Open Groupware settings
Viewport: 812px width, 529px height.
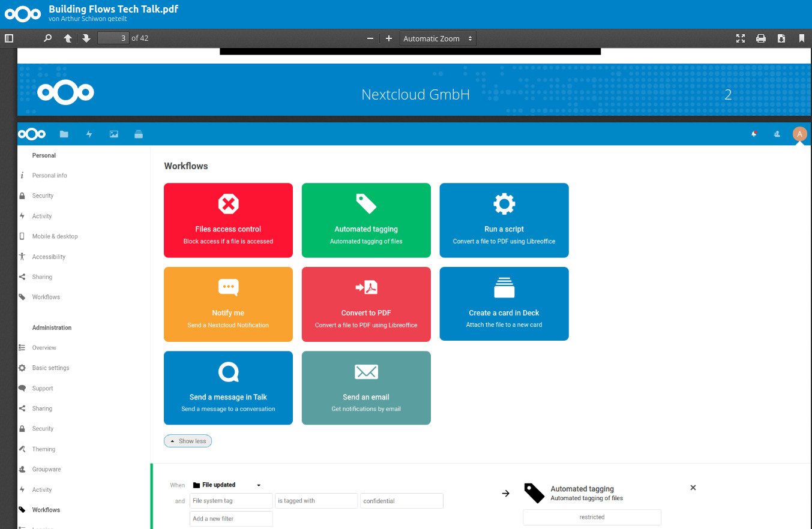[x=47, y=469]
